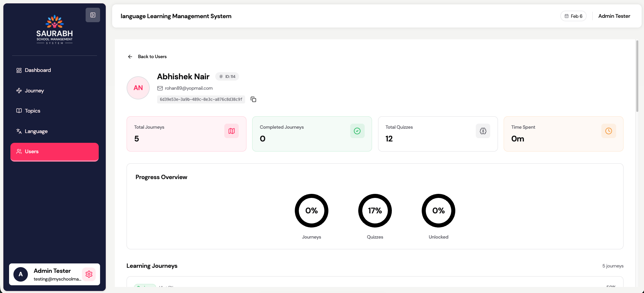The height and width of the screenshot is (293, 644).
Task: Select the Users menu item
Action: [54, 152]
